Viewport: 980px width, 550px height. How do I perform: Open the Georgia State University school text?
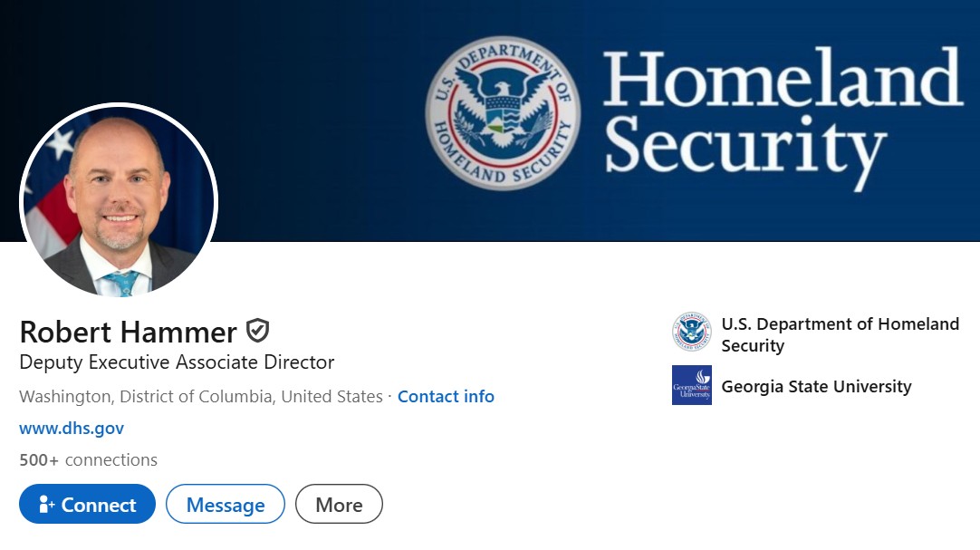tap(816, 386)
